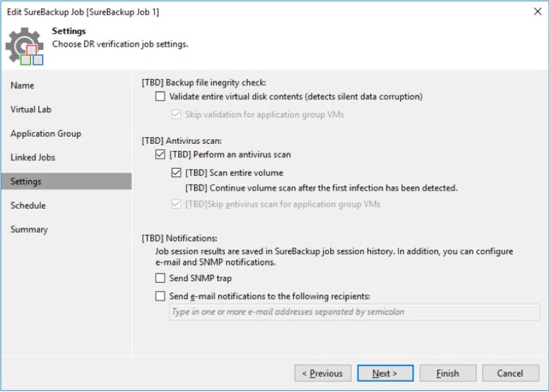Open the Linked Jobs step
Screen dimensions: 549x392
[66, 157]
